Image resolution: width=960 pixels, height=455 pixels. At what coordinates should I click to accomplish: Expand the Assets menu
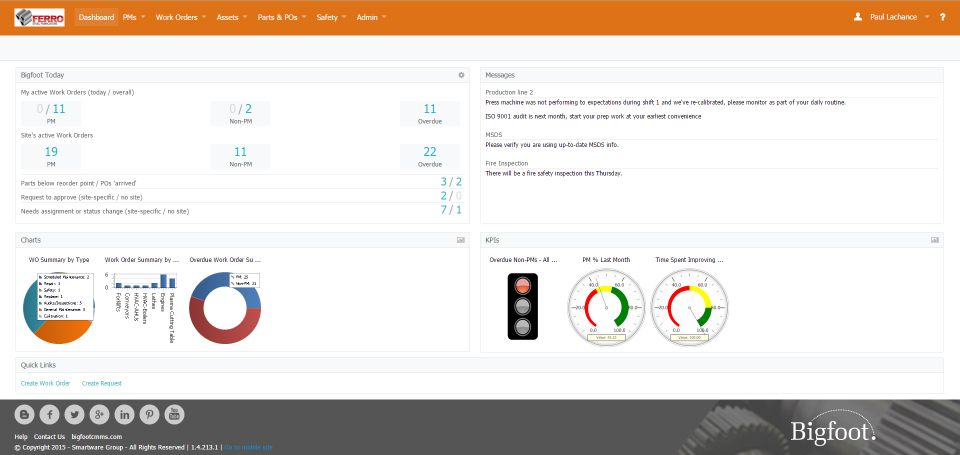(231, 17)
